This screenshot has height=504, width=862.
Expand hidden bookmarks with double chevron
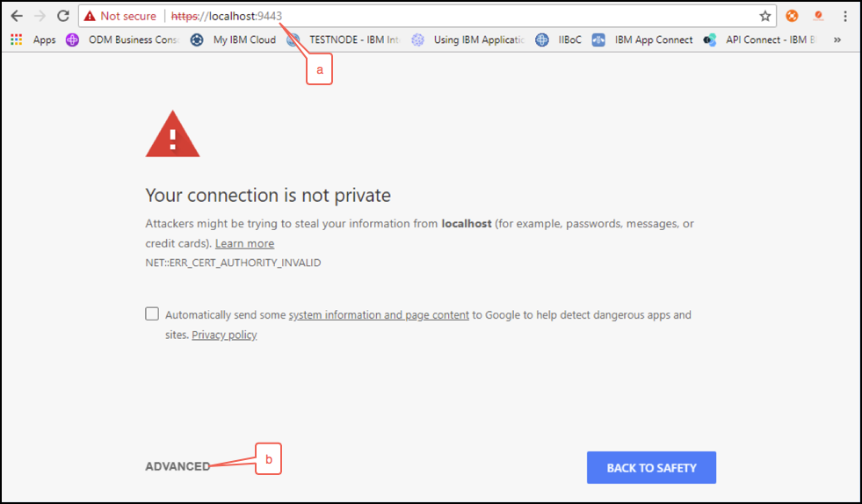pyautogui.click(x=837, y=40)
